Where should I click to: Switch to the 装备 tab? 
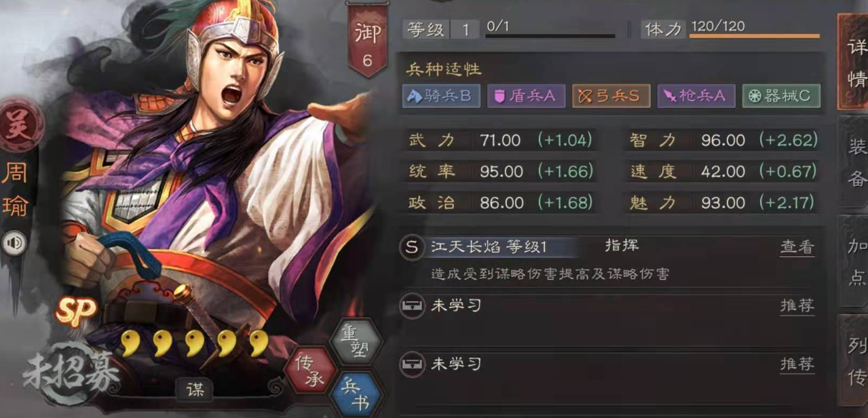click(x=856, y=163)
